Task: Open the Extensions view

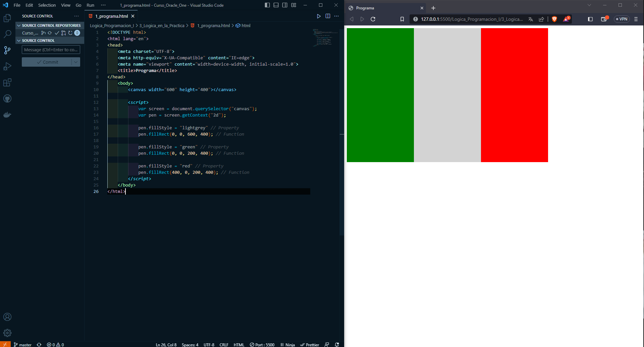Action: tap(7, 82)
